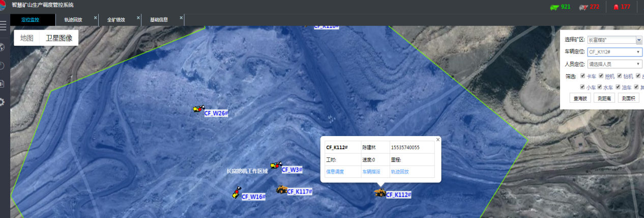Open the 车辆定位 vehicle dropdown
Viewport: 644px width, 218px height.
pyautogui.click(x=614, y=52)
